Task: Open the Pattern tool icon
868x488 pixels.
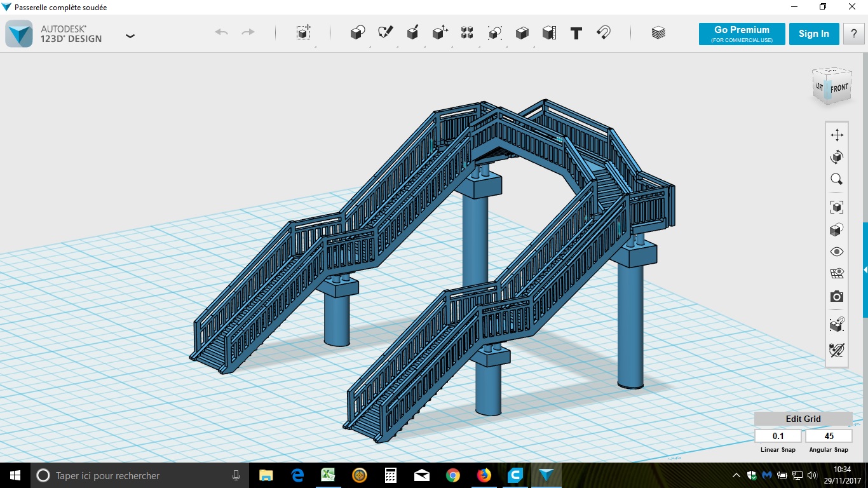Action: click(x=467, y=32)
